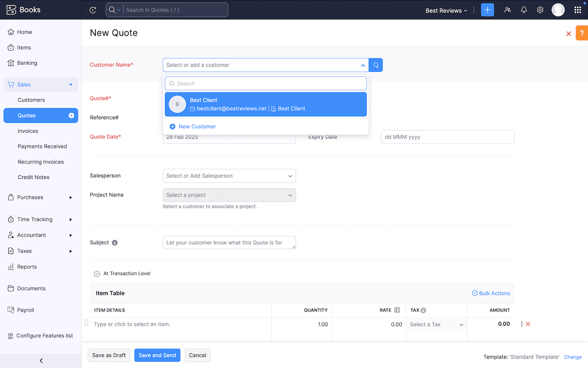This screenshot has height=368, width=588.
Task: Open the settings gear icon
Action: coord(540,10)
